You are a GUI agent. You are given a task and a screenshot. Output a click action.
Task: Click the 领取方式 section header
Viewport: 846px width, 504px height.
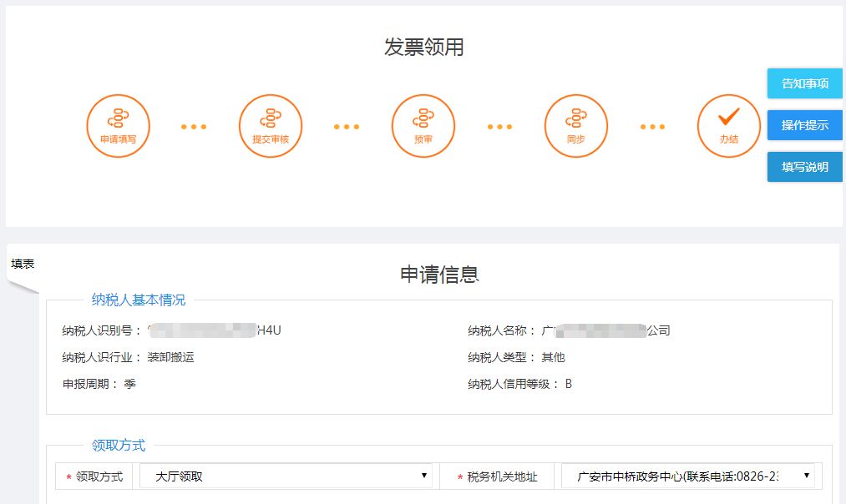tap(121, 445)
